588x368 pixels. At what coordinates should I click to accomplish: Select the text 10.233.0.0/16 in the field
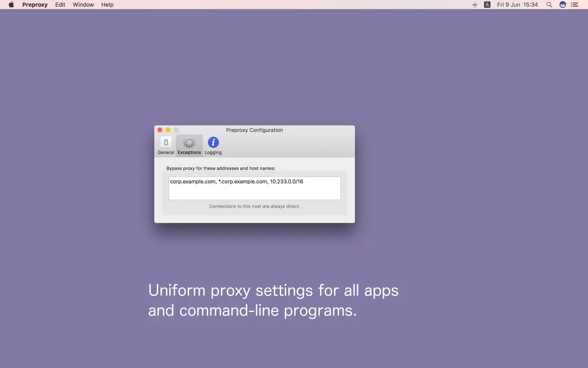286,181
